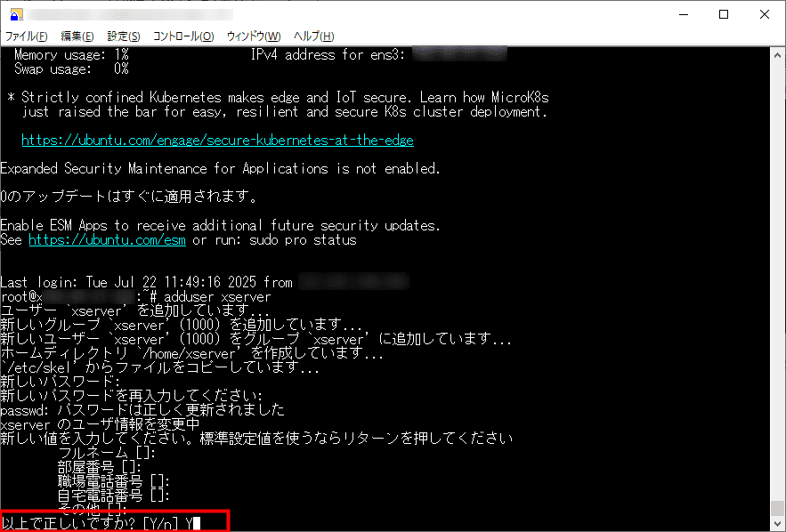This screenshot has height=532, width=786.
Task: Click 'Memory usage: 1%' text
Action: tap(72, 54)
